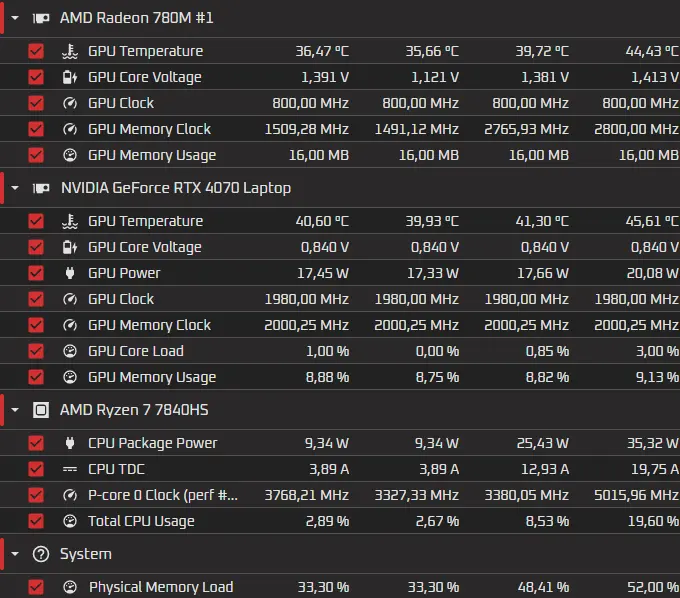Image resolution: width=680 pixels, height=598 pixels.
Task: Uncheck the P-core 0 Clock checkbox
Action: (36, 495)
